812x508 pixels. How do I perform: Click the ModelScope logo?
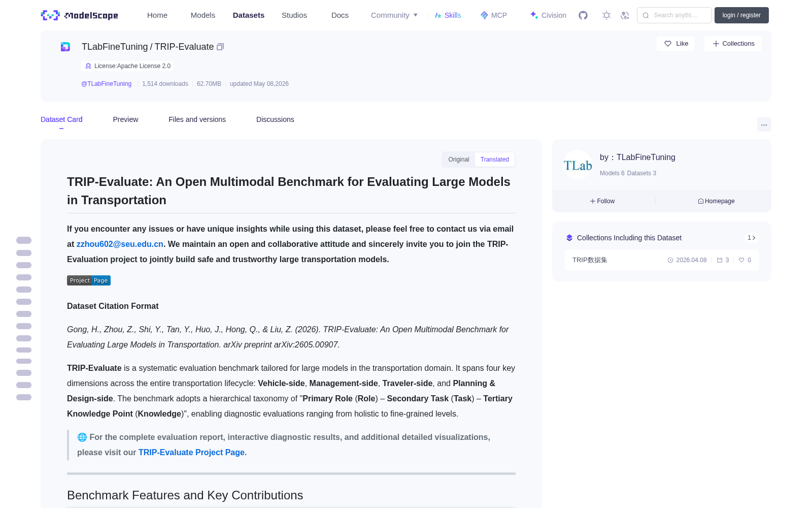[x=80, y=15]
